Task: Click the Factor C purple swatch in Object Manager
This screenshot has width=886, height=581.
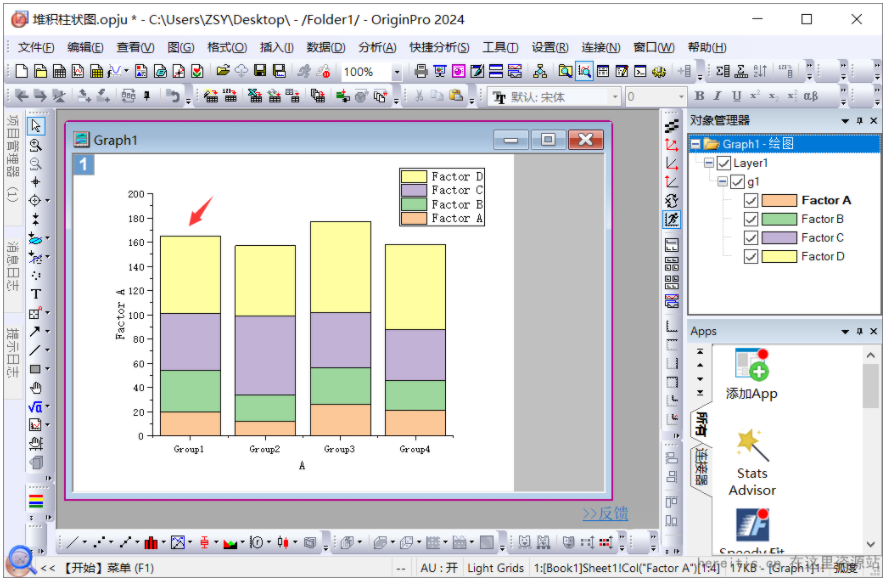Action: coord(779,238)
